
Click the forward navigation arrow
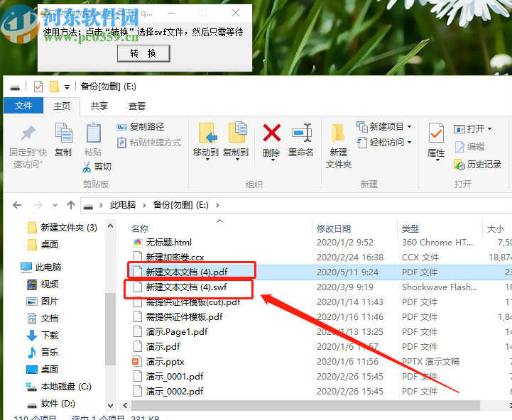point(38,205)
